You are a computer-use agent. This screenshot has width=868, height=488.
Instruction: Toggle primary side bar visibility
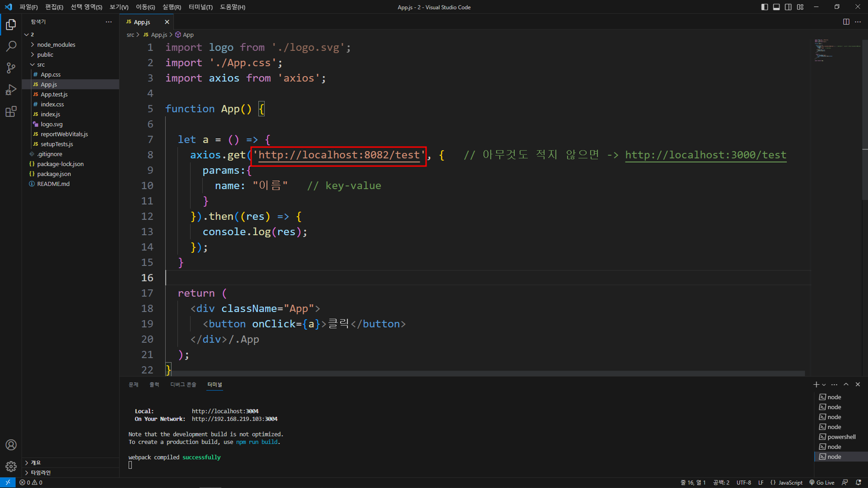click(x=764, y=7)
